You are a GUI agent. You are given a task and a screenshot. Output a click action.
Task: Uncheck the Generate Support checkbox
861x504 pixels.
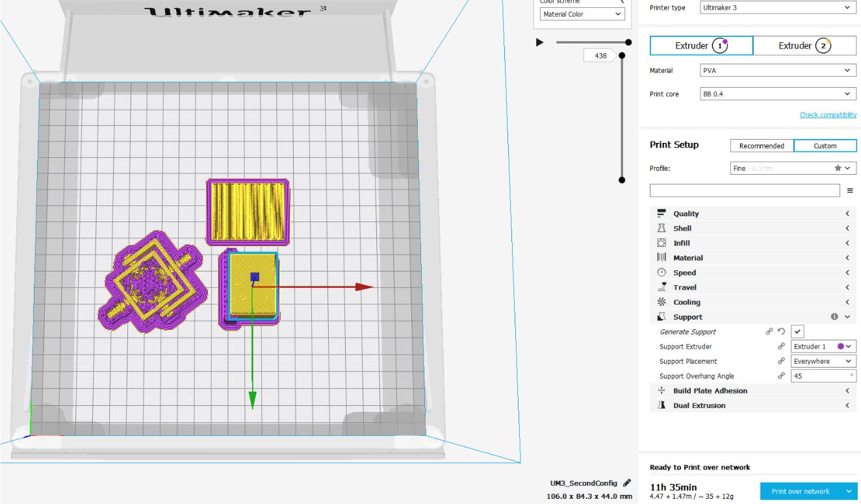coord(799,332)
